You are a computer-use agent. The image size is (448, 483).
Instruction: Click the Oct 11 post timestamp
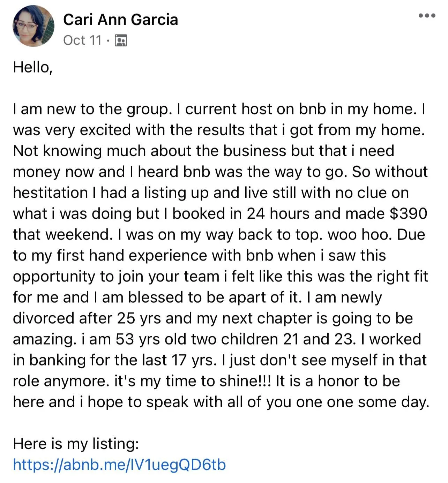[x=82, y=40]
